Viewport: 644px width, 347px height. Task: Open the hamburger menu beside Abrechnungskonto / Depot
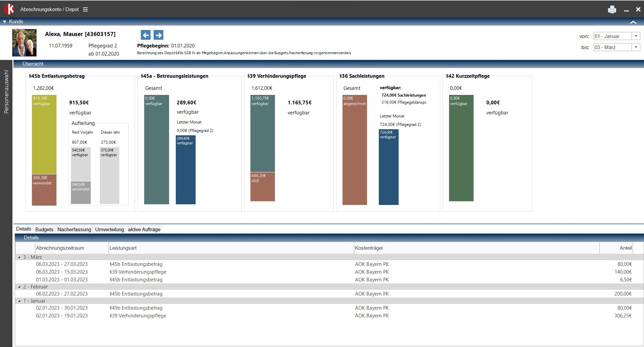pos(85,9)
